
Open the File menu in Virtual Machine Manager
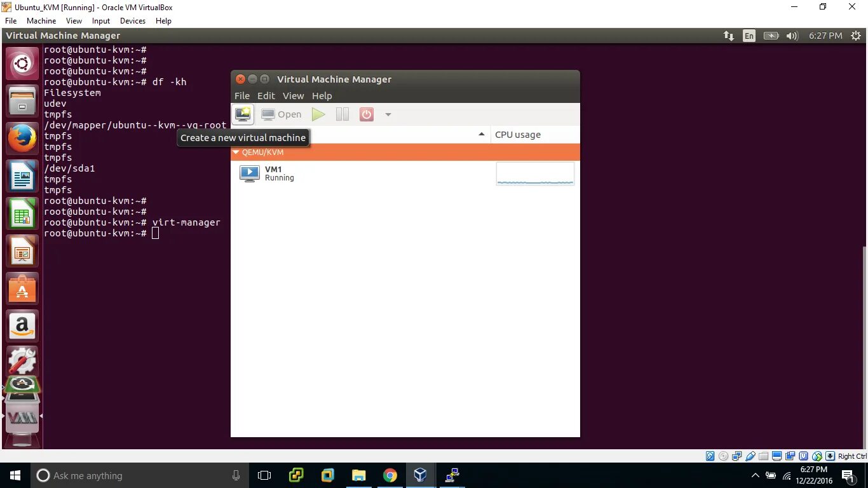coord(242,96)
